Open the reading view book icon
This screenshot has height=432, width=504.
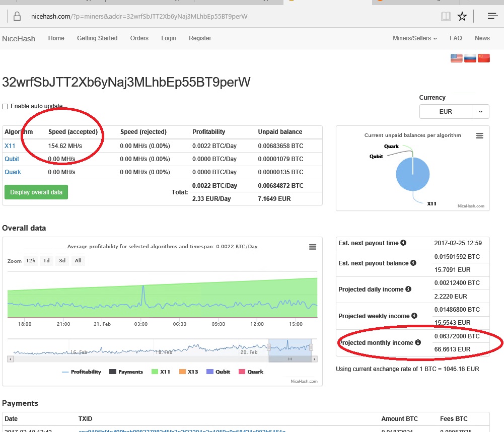click(446, 16)
